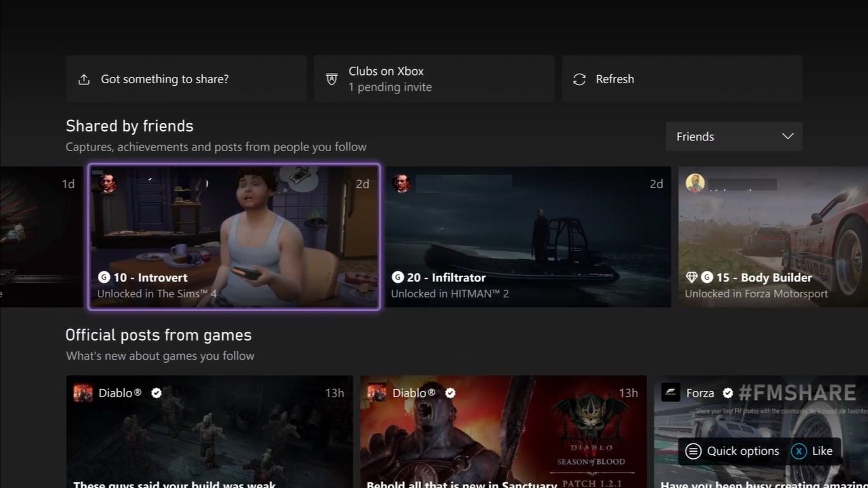Image resolution: width=868 pixels, height=488 pixels.
Task: Click Gamerscore icon beside 20 - Infiltrator
Action: pos(398,277)
